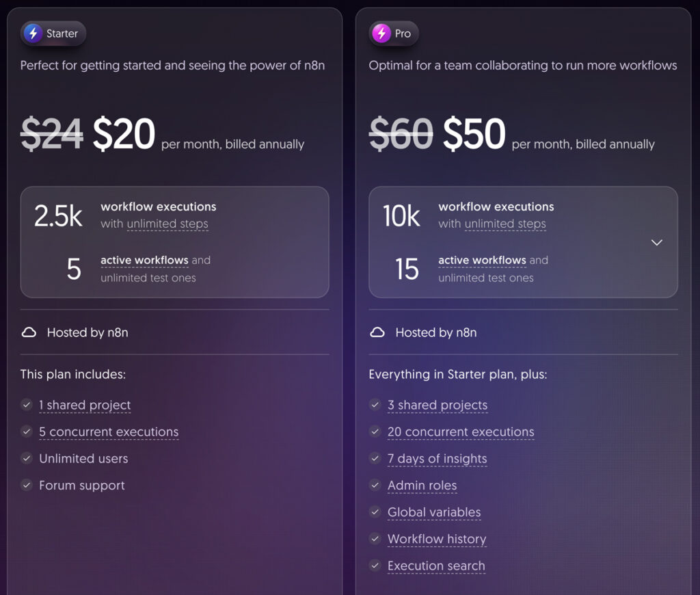Click the checkmark icon beside Admin roles
The height and width of the screenshot is (595, 700).
coord(375,485)
